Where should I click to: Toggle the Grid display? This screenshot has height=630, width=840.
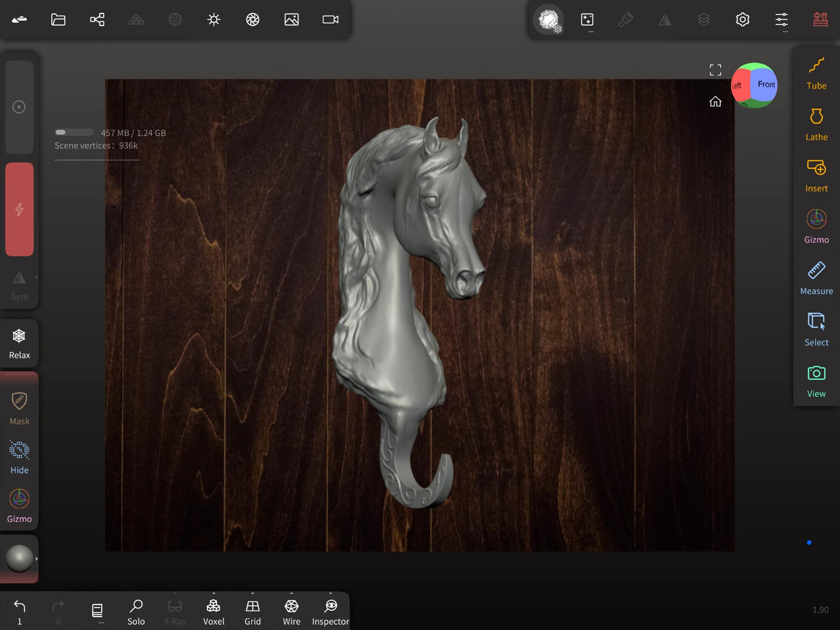[252, 612]
